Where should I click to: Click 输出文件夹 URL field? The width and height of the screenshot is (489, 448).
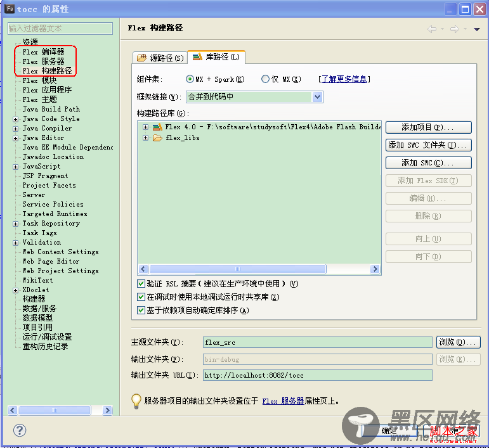pos(318,375)
